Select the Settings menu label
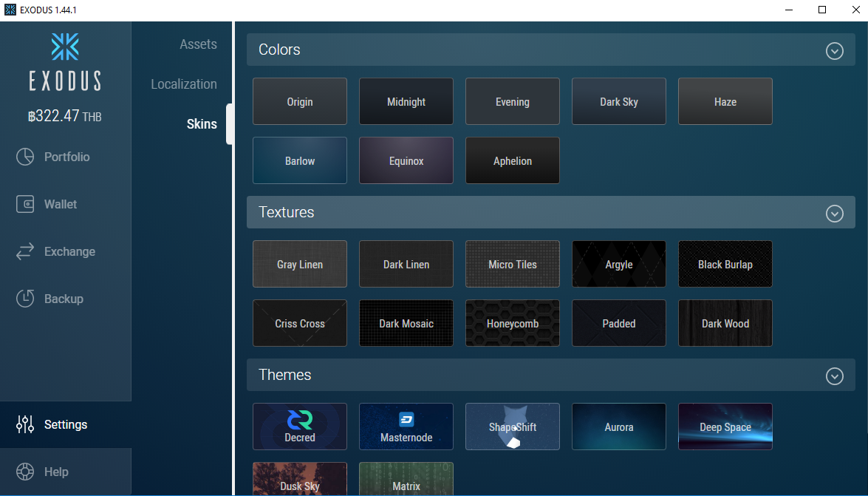This screenshot has width=868, height=496. pos(66,424)
